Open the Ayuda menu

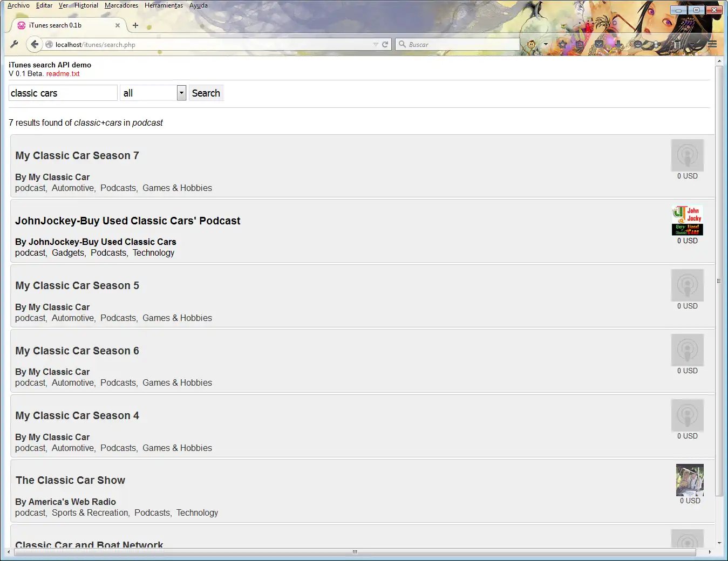point(199,5)
